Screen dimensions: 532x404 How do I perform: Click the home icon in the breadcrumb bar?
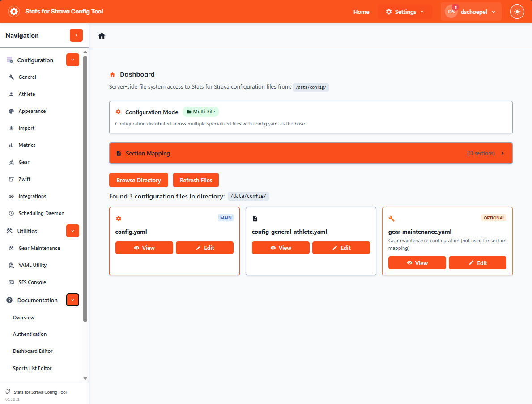pyautogui.click(x=102, y=35)
